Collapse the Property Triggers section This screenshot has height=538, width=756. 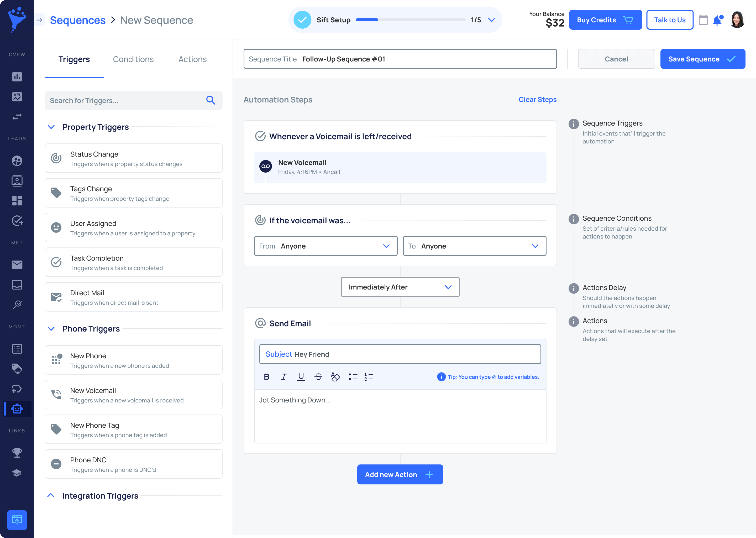point(51,127)
